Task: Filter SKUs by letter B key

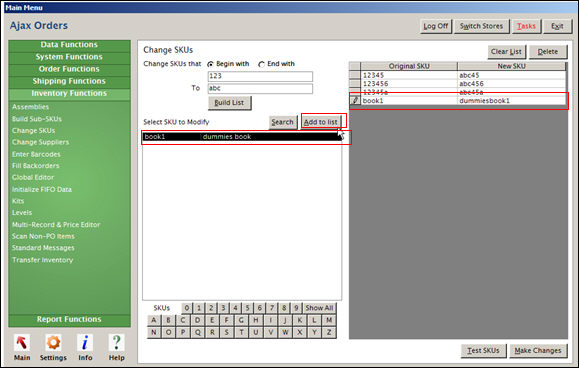Action: [x=168, y=320]
